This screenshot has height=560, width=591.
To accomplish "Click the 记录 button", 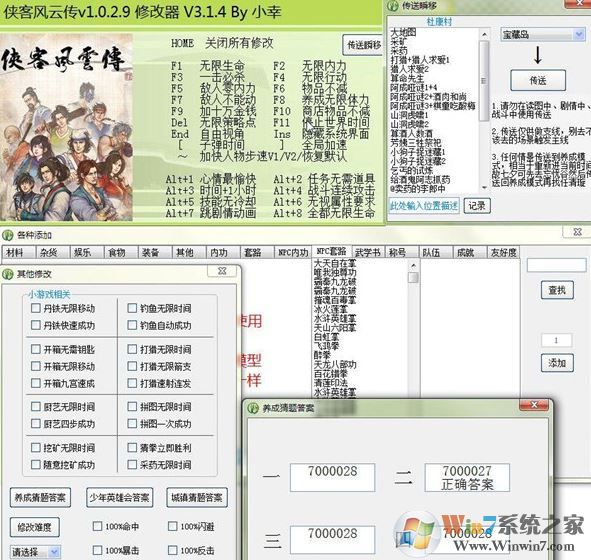I will tap(477, 206).
